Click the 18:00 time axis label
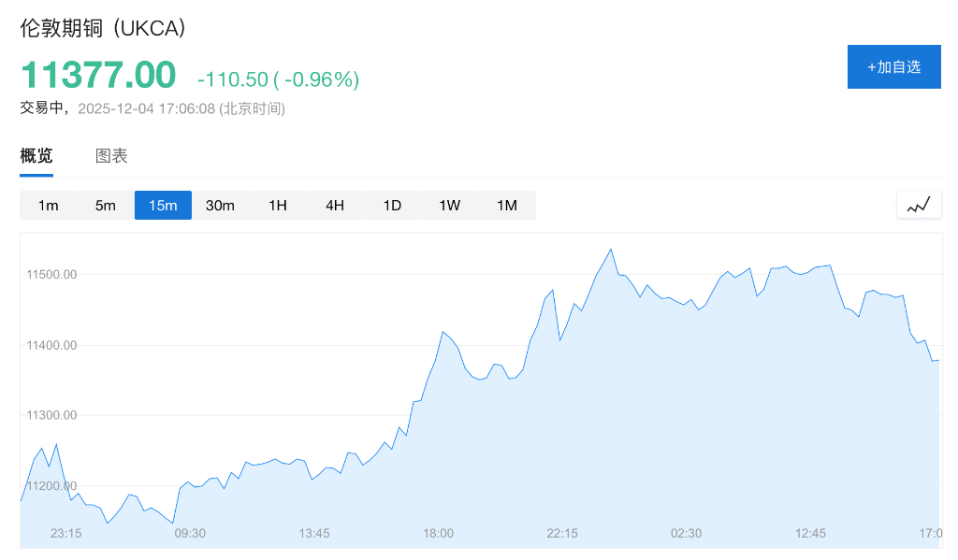Image resolution: width=958 pixels, height=560 pixels. pyautogui.click(x=438, y=533)
